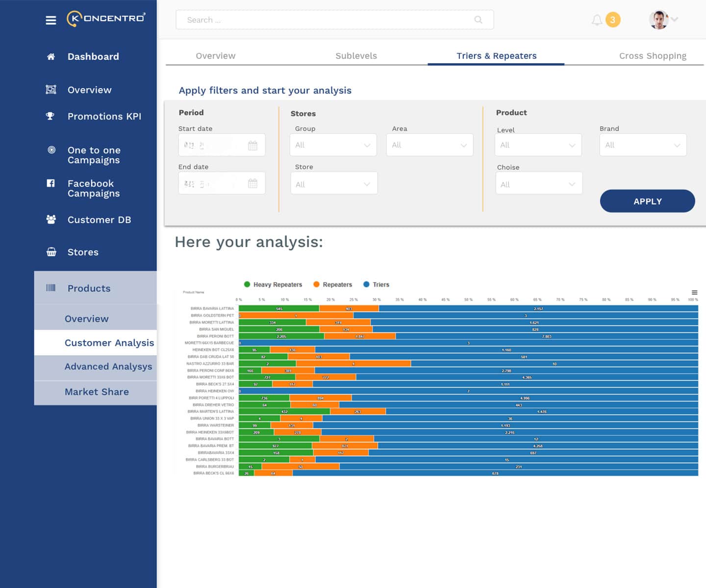Click the Stores basket icon
Screen dimensions: 706x588
(x=51, y=252)
